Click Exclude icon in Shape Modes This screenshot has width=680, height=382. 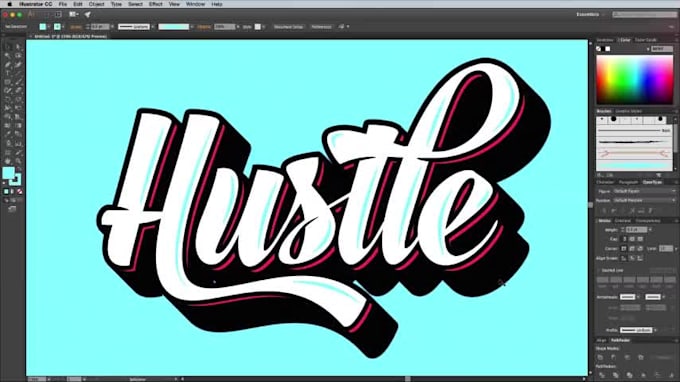(641, 357)
